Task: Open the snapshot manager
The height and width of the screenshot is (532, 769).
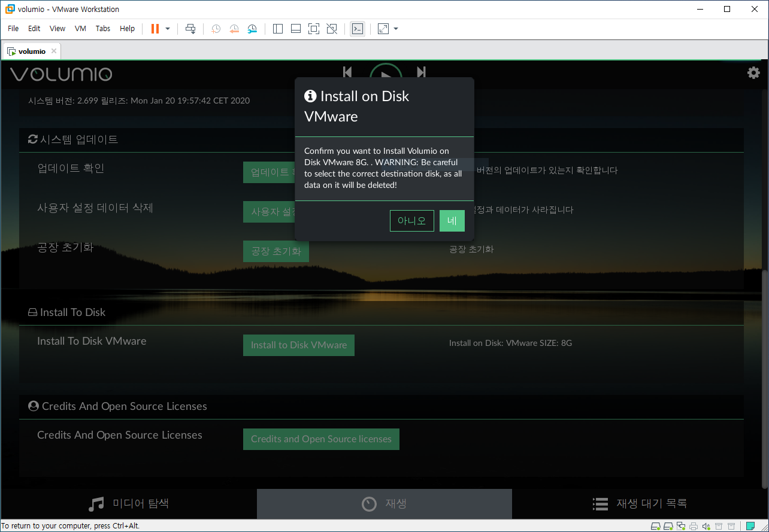Action: 252,29
